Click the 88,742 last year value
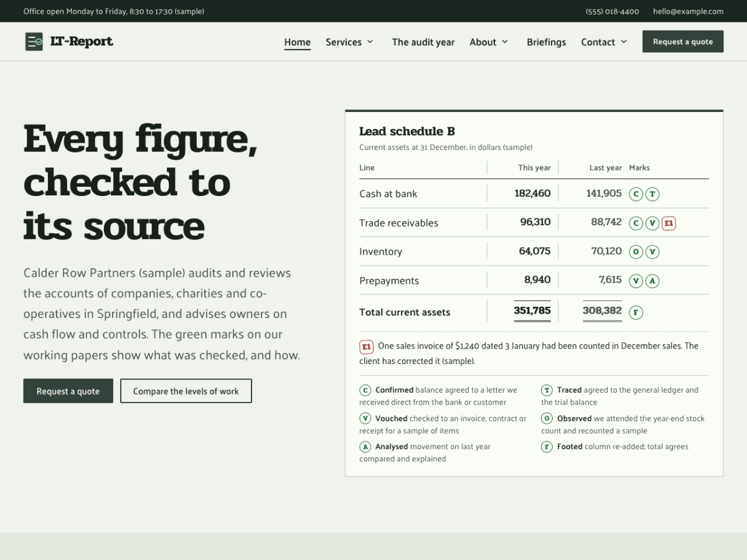 coord(606,222)
